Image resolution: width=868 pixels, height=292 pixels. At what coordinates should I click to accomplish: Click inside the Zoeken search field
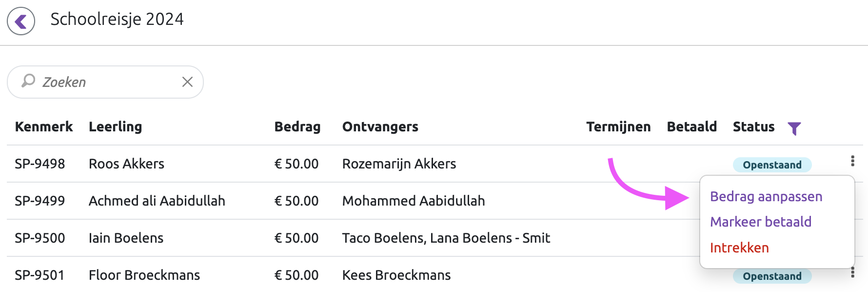(98, 82)
